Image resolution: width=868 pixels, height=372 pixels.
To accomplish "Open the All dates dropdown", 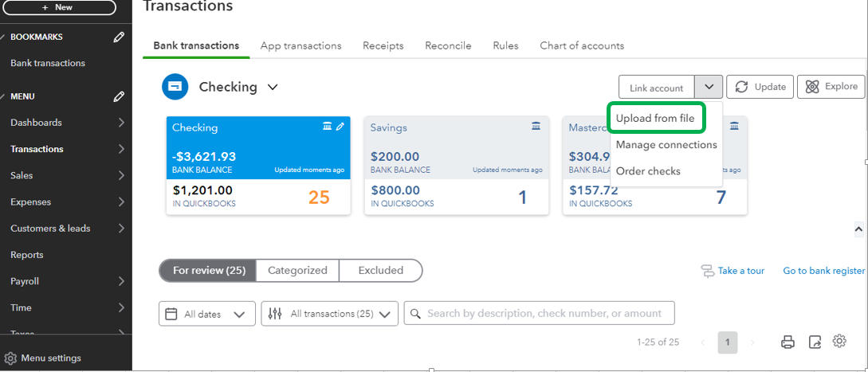I will pyautogui.click(x=207, y=314).
